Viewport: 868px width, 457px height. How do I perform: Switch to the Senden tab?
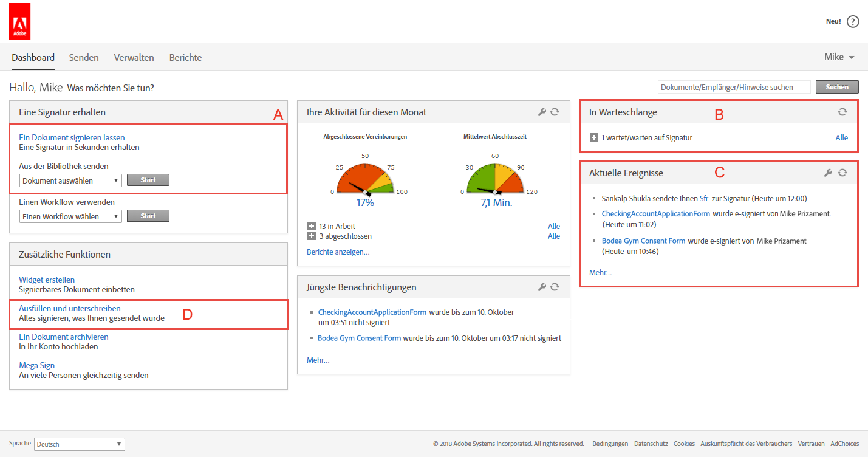tap(84, 58)
